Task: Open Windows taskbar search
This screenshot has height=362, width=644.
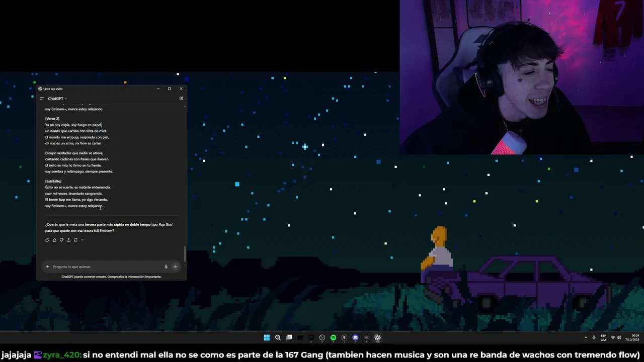Action: click(278, 337)
